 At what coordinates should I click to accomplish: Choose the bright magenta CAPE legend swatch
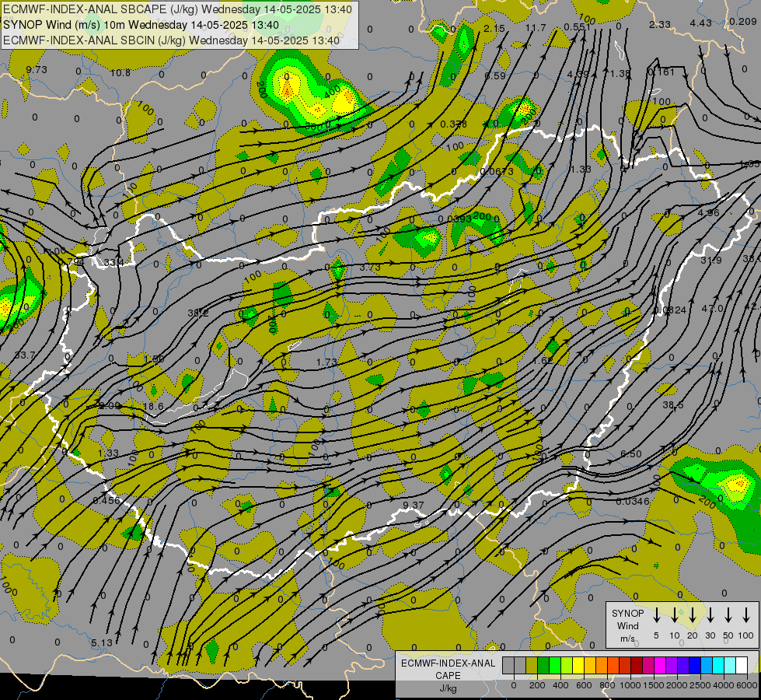(x=660, y=665)
